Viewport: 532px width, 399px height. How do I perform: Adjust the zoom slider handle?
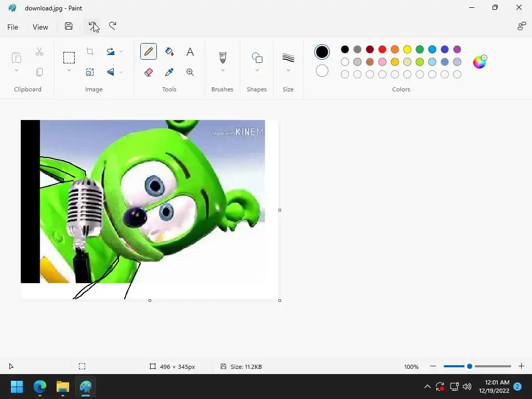click(470, 366)
